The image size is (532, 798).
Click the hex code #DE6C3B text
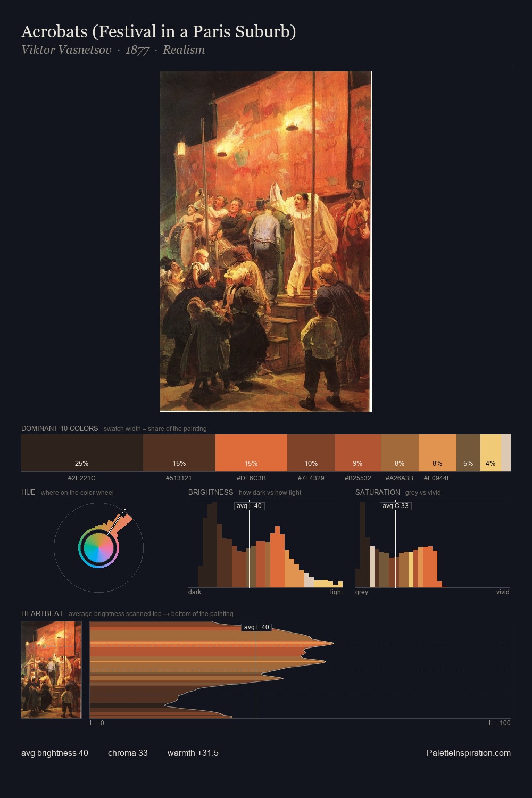[251, 478]
